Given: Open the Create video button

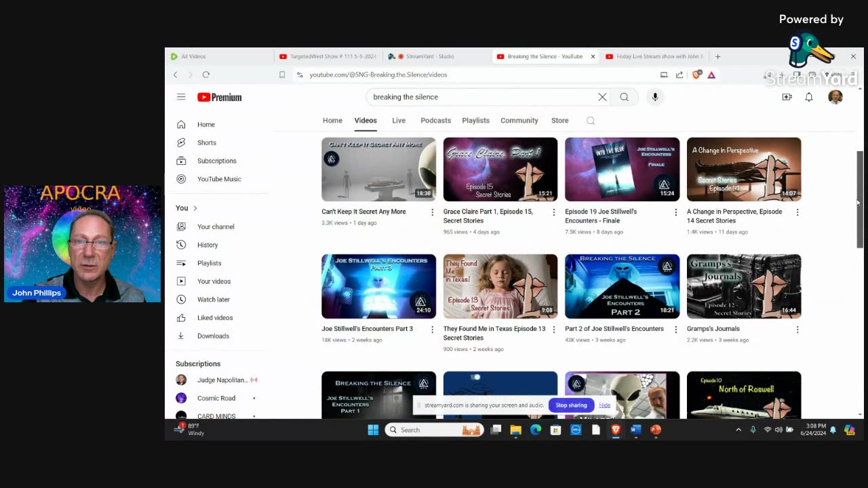Looking at the screenshot, I should (x=787, y=97).
